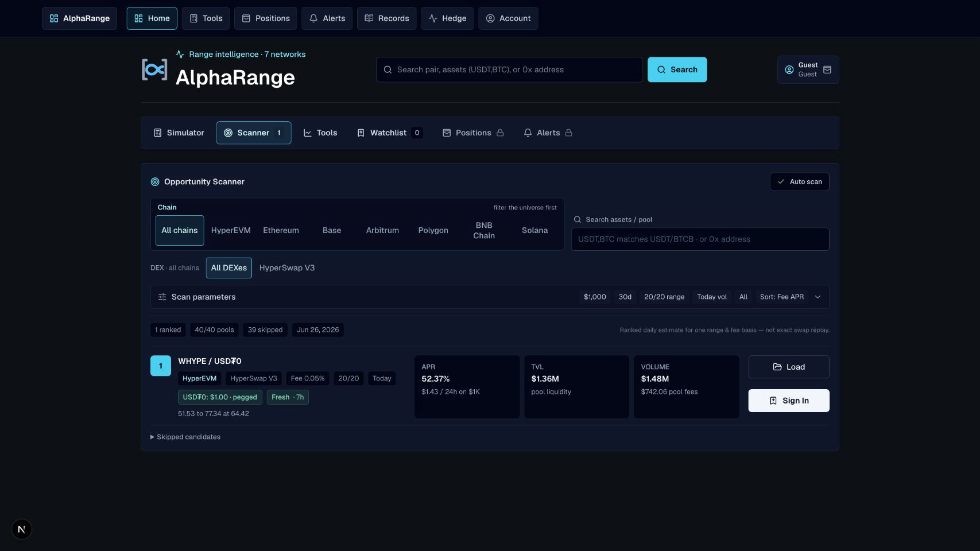The width and height of the screenshot is (980, 551).
Task: Click the WHYPE / USD₮0 pair name
Action: 210,361
